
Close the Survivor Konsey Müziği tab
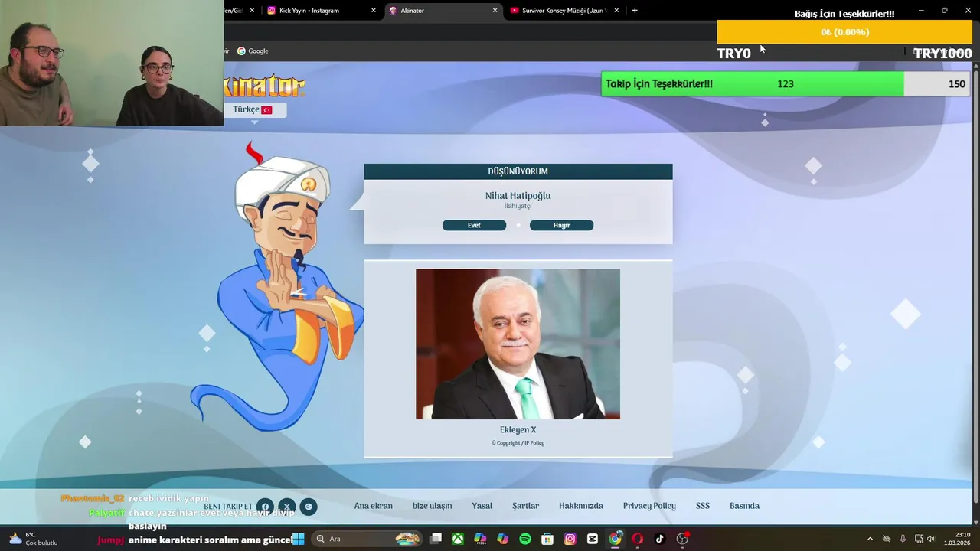tap(616, 11)
